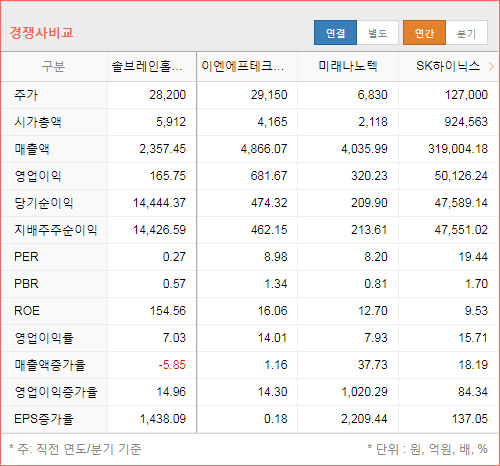Click controlling interest value 14,426.59
This screenshot has width=500, height=466.
(x=159, y=230)
